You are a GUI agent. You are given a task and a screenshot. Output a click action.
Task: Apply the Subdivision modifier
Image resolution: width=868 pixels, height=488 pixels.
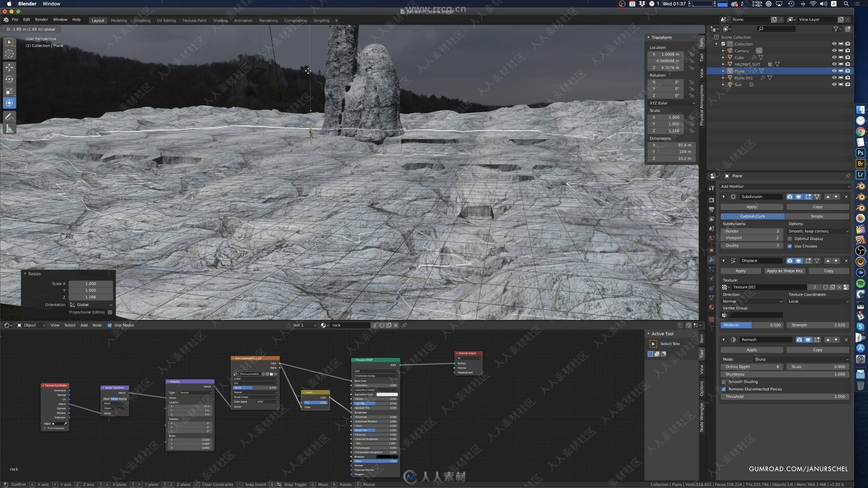[x=752, y=207]
